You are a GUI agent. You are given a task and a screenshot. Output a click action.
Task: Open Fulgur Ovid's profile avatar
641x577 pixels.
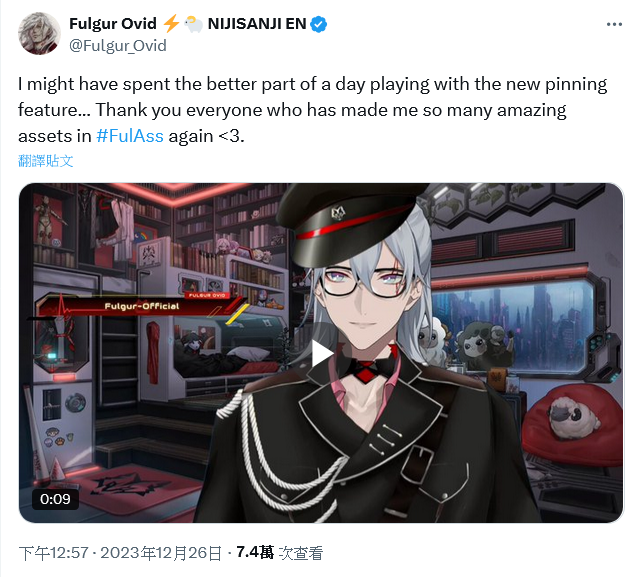39,34
